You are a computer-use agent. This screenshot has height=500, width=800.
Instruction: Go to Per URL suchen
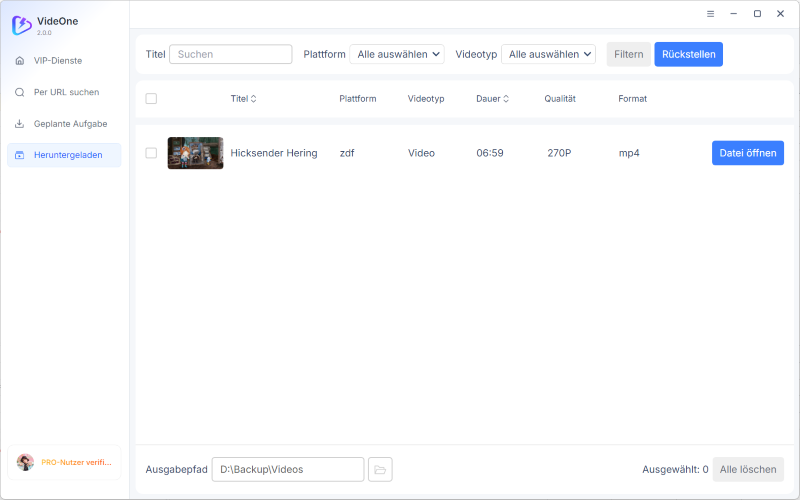pos(64,92)
